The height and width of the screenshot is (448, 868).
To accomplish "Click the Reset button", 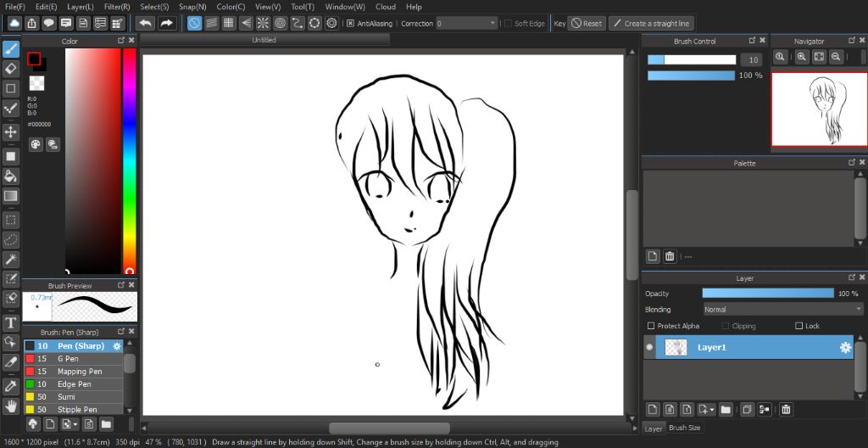I will click(x=587, y=24).
